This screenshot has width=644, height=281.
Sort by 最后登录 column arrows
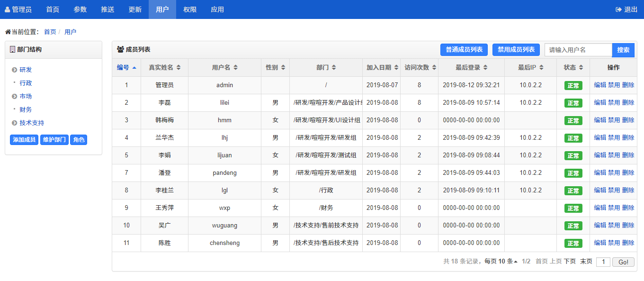485,68
